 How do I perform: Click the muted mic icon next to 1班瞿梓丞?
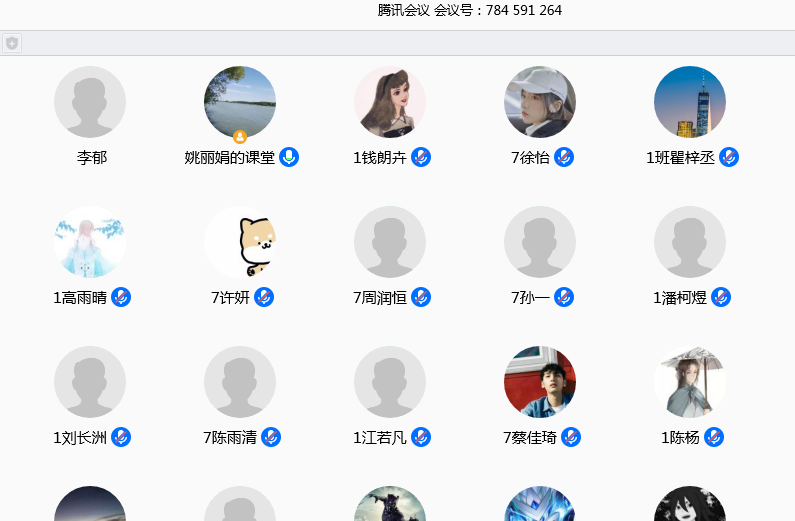729,157
